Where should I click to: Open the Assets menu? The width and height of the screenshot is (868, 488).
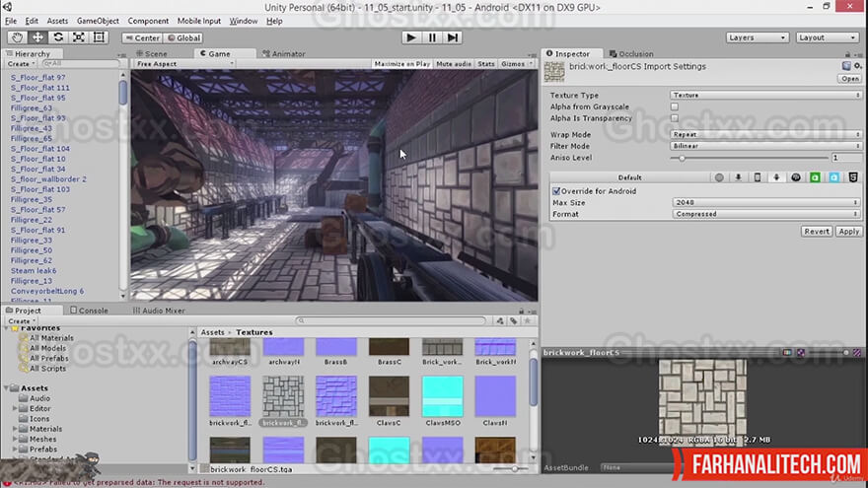(x=57, y=21)
